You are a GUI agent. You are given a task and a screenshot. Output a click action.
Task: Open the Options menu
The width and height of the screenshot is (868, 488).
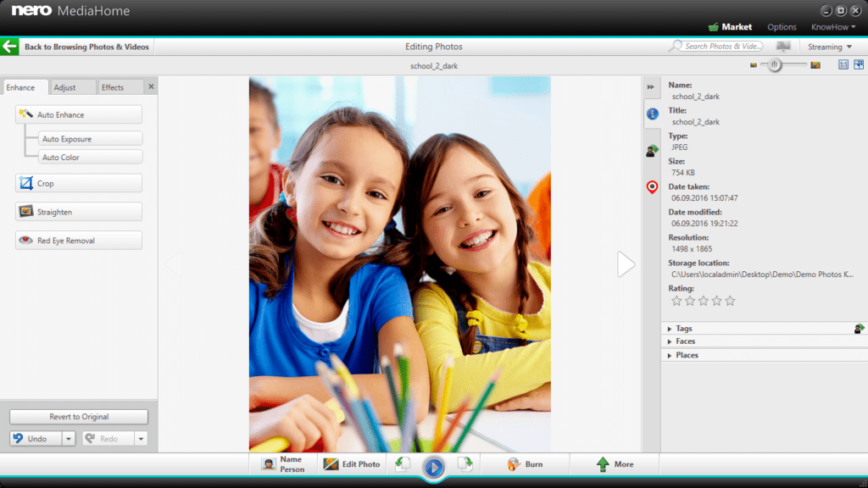pos(782,26)
